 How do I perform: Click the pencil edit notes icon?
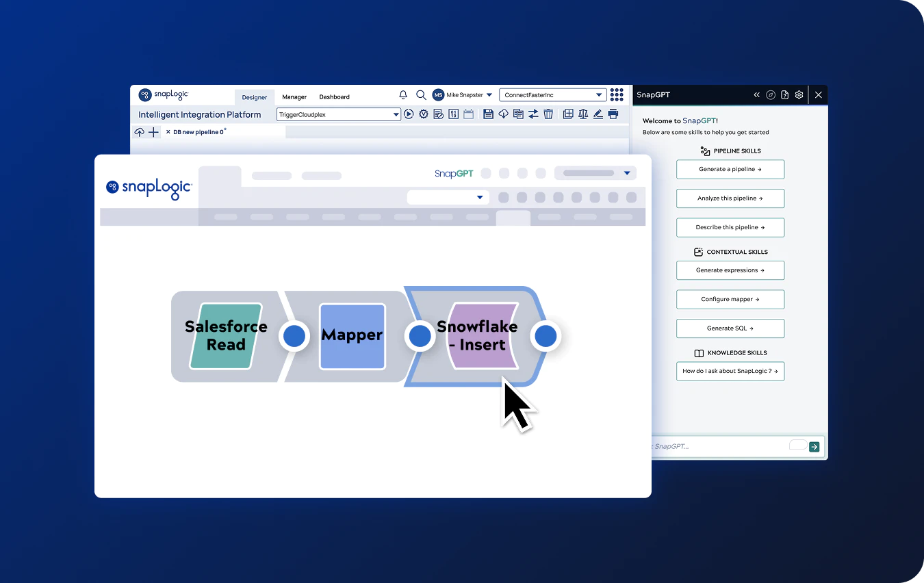(x=598, y=114)
